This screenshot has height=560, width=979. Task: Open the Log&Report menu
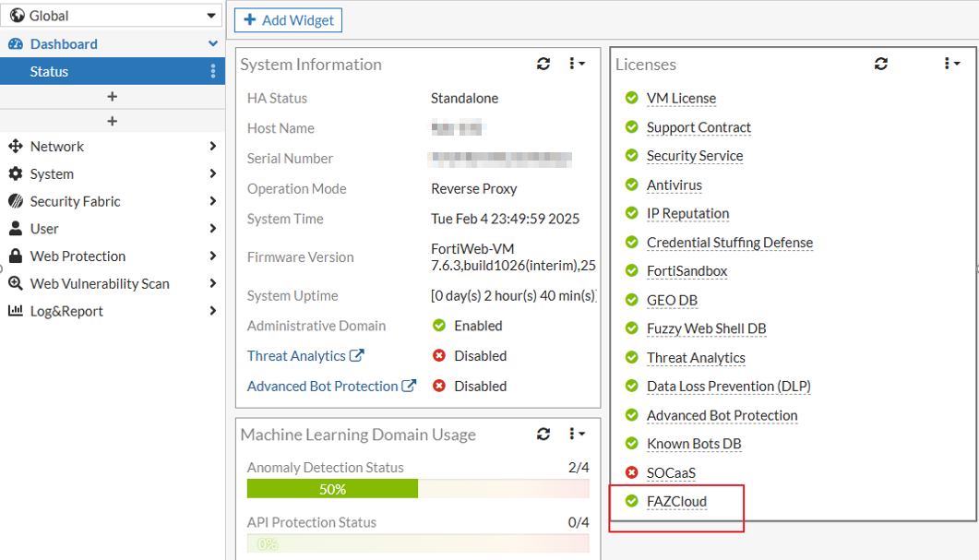click(x=113, y=311)
